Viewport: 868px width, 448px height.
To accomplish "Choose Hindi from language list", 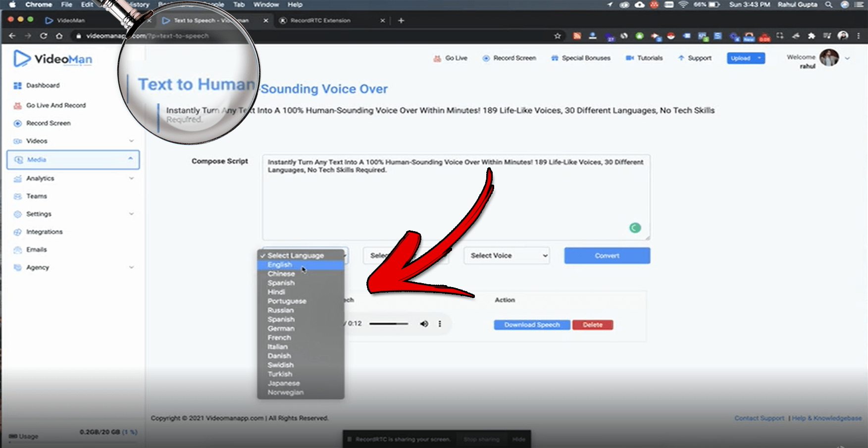I will (x=301, y=292).
